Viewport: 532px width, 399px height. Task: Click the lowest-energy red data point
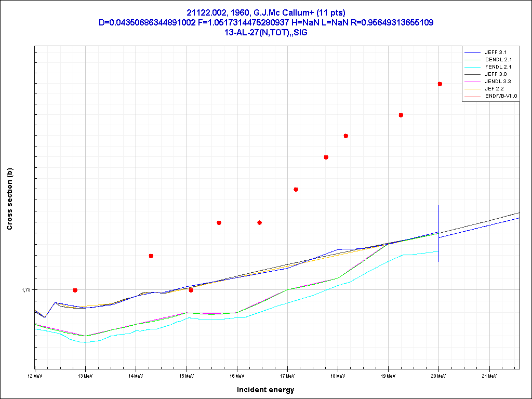click(75, 290)
